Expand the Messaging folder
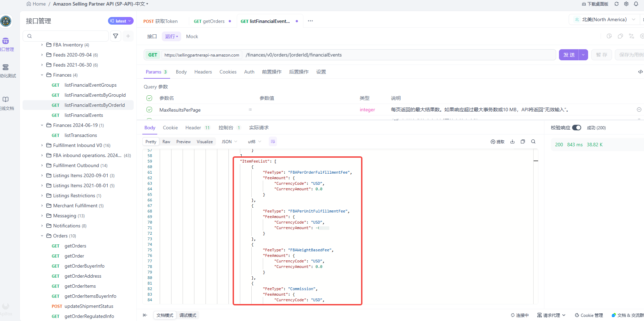 pyautogui.click(x=42, y=216)
